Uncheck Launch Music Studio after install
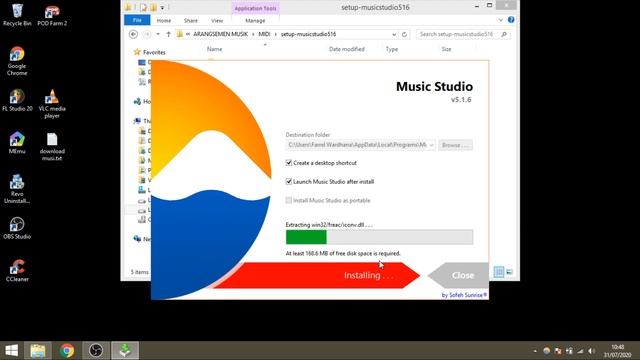This screenshot has width=640, height=360. pos(289,182)
